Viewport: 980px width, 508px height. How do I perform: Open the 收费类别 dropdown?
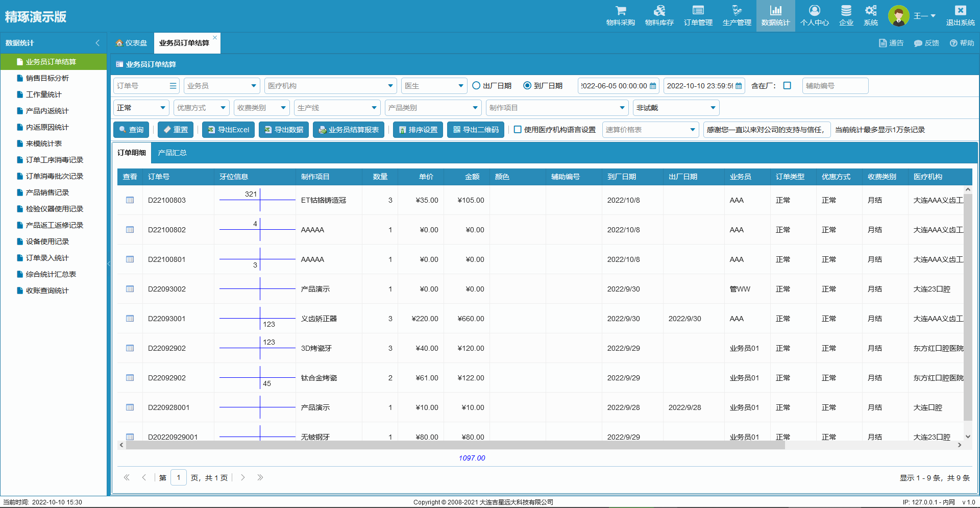(x=262, y=108)
